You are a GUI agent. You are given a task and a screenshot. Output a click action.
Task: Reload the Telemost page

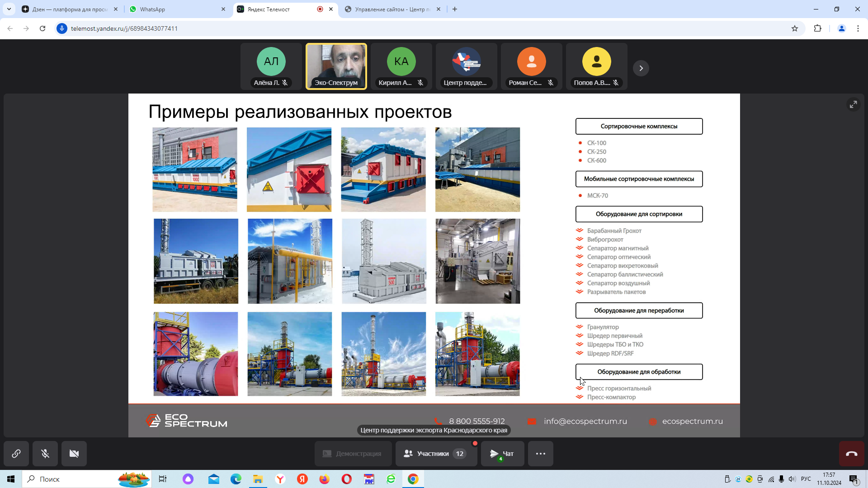tap(42, 28)
